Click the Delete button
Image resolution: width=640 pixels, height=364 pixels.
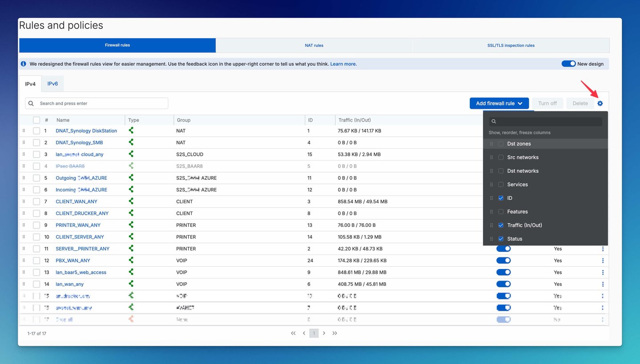pos(580,103)
